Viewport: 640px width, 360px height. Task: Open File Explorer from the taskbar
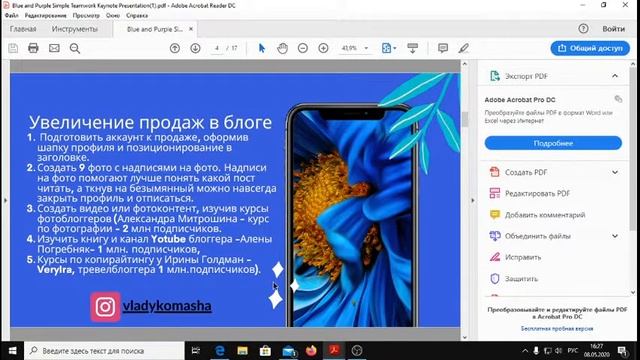(242, 351)
